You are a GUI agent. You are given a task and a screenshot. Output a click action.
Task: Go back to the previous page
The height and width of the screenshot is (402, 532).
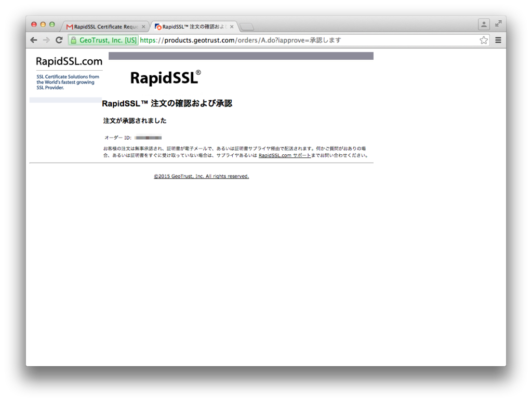(x=34, y=40)
